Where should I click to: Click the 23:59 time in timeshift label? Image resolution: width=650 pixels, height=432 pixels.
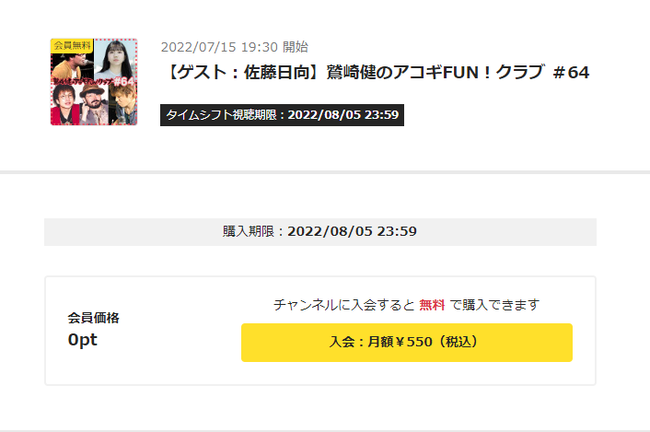tap(378, 115)
